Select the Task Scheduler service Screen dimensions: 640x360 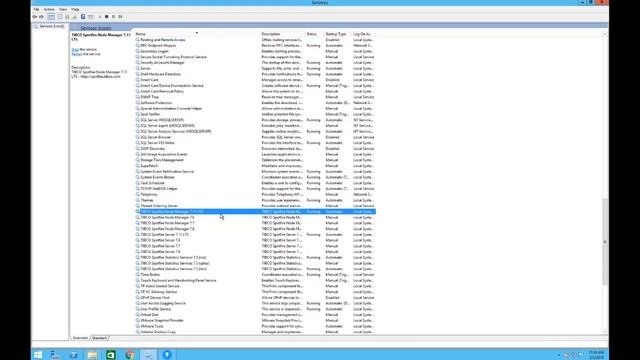pos(152,183)
